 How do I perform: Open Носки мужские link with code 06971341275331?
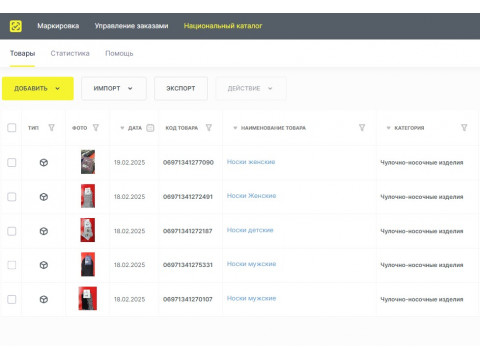click(251, 264)
